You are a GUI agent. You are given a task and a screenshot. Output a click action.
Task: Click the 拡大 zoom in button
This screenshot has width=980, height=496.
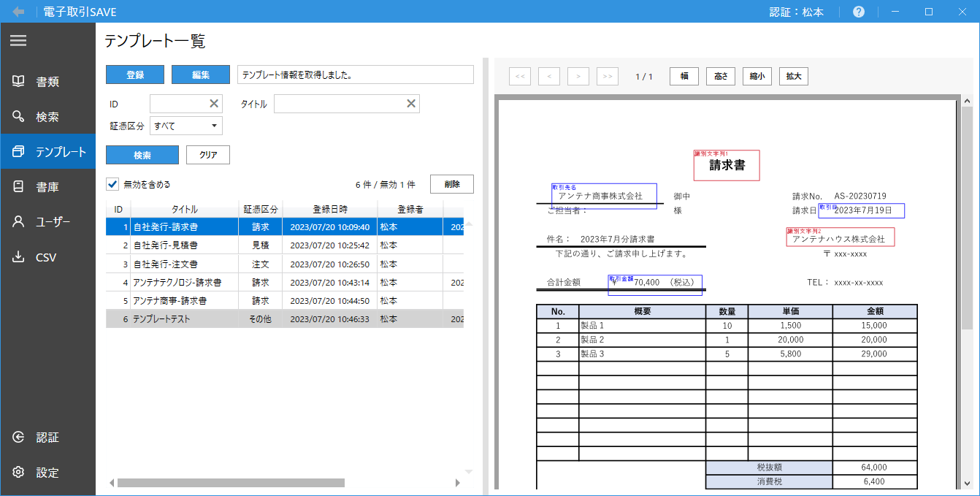794,77
